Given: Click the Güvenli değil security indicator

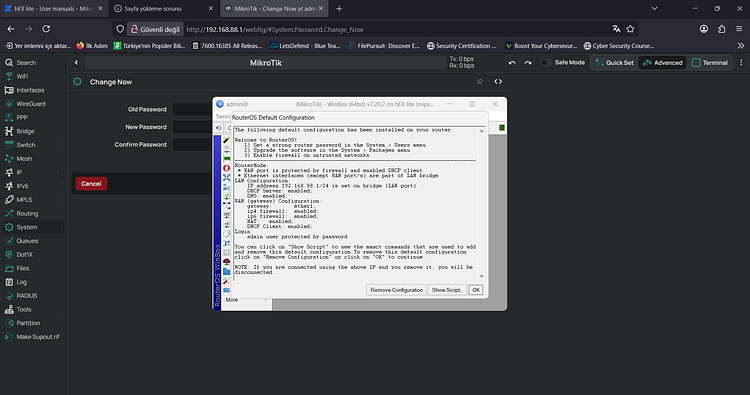Looking at the screenshot, I should coord(155,29).
